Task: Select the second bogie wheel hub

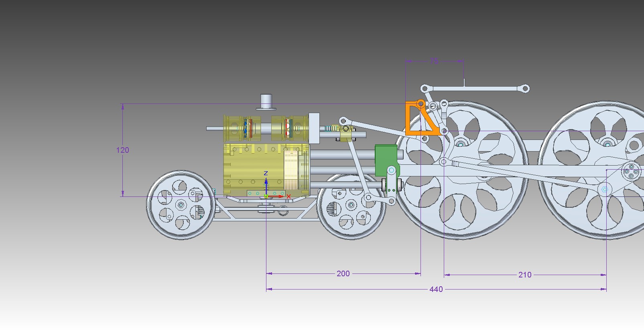Action: click(351, 205)
